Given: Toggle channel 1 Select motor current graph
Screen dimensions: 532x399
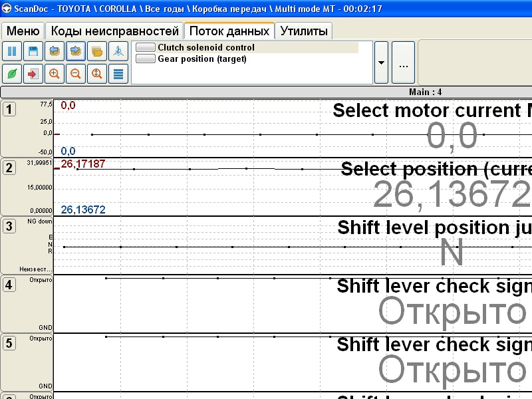Looking at the screenshot, I should click(9, 109).
